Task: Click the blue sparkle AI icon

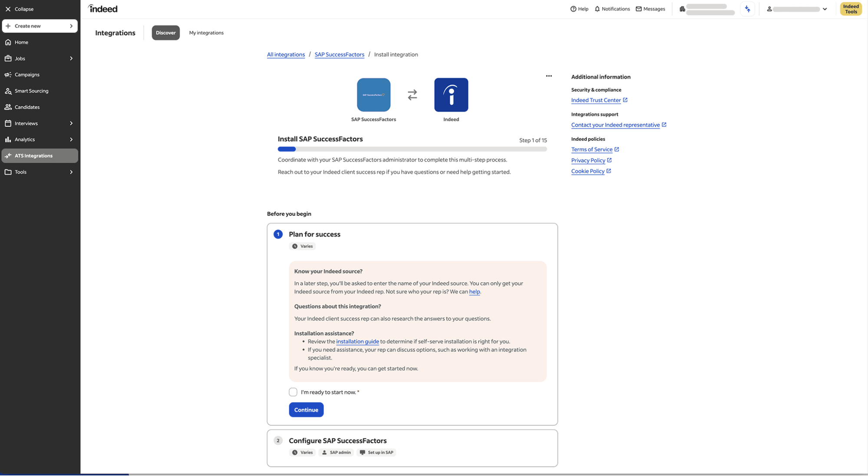Action: [x=747, y=9]
